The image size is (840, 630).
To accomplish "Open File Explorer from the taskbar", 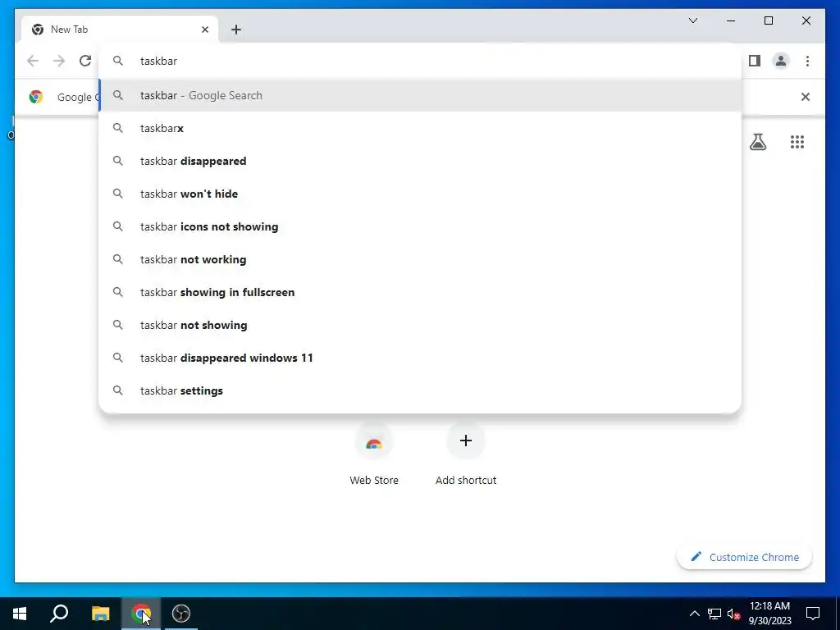I will pyautogui.click(x=100, y=614).
